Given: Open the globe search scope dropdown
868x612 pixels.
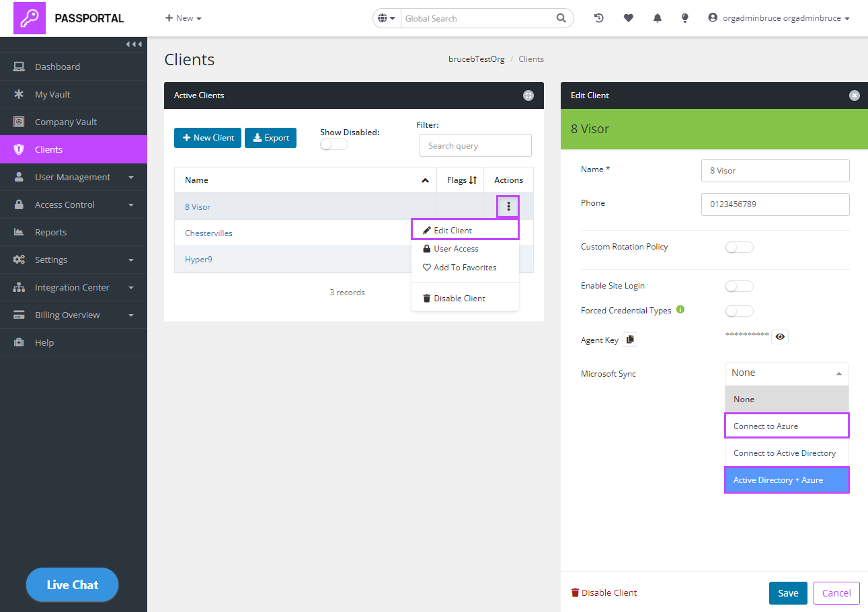Looking at the screenshot, I should coord(387,18).
